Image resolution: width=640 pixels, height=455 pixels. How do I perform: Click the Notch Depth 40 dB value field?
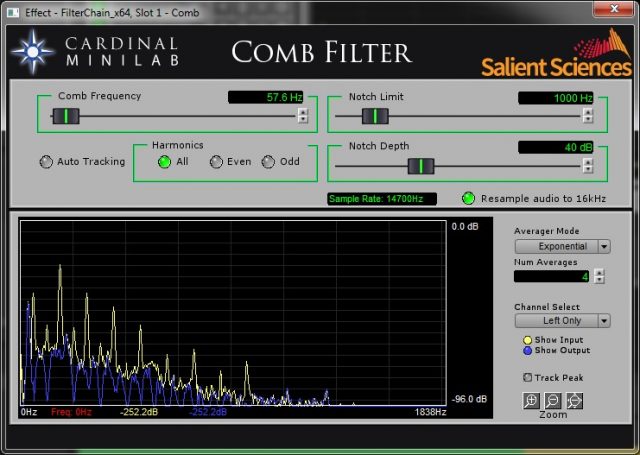556,147
